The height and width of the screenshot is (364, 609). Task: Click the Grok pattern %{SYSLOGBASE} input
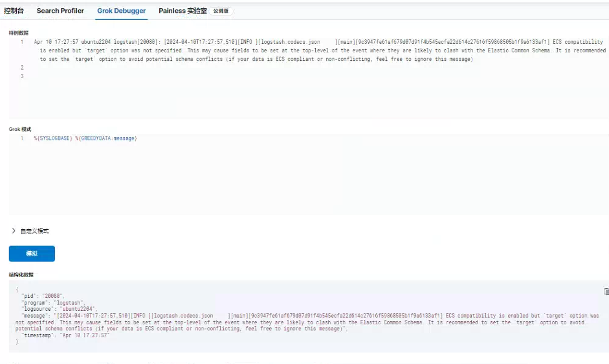85,138
